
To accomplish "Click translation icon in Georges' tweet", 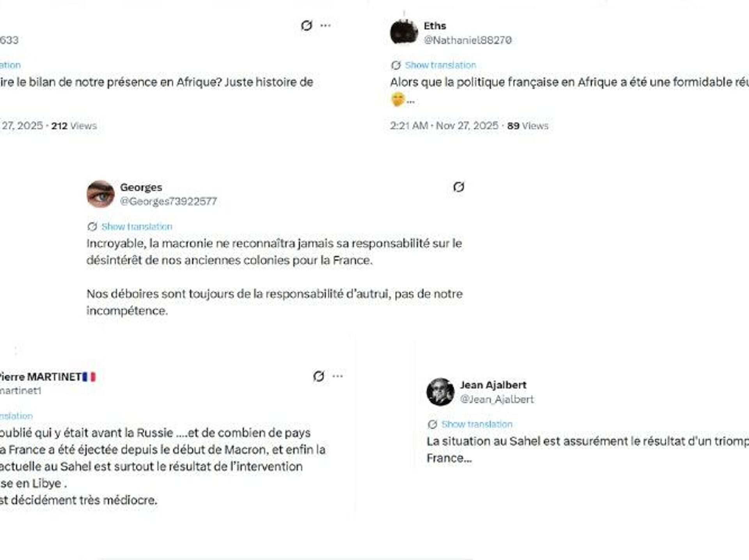I will pos(92,227).
